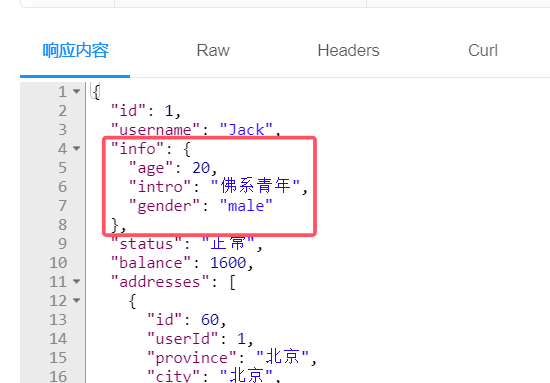The width and height of the screenshot is (550, 383).
Task: Click the "age" key on line 5
Action: coord(151,168)
